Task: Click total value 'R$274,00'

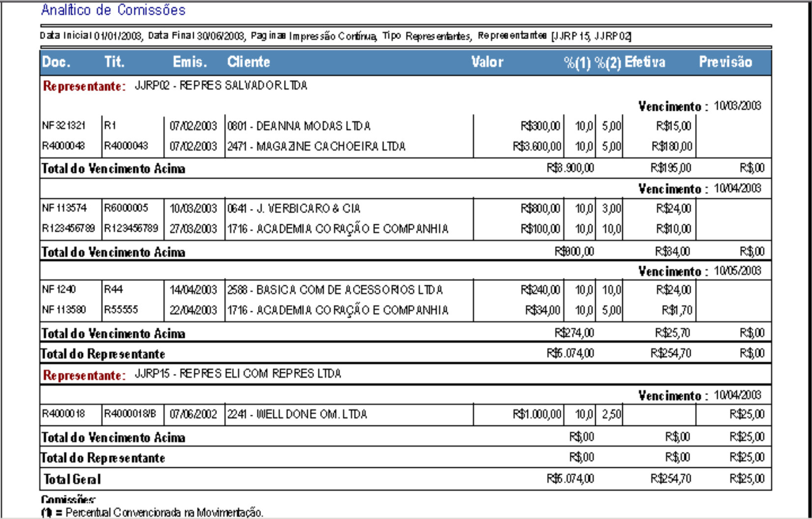Action: tap(574, 333)
